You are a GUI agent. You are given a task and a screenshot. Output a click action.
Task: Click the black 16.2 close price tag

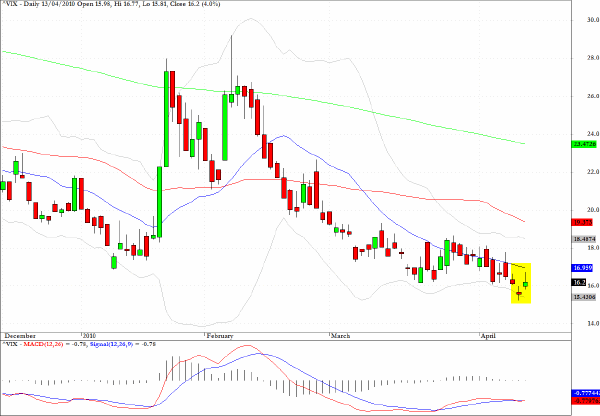pos(579,282)
